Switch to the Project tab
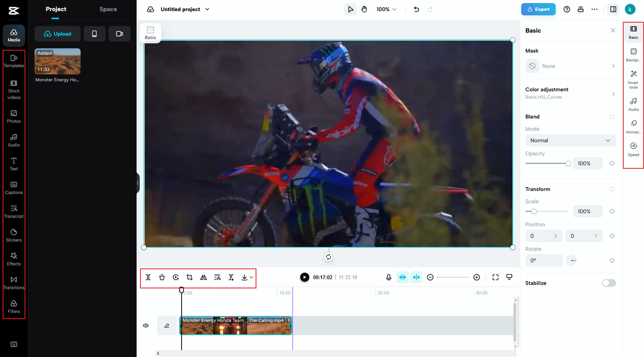This screenshot has width=644, height=357. 56,9
